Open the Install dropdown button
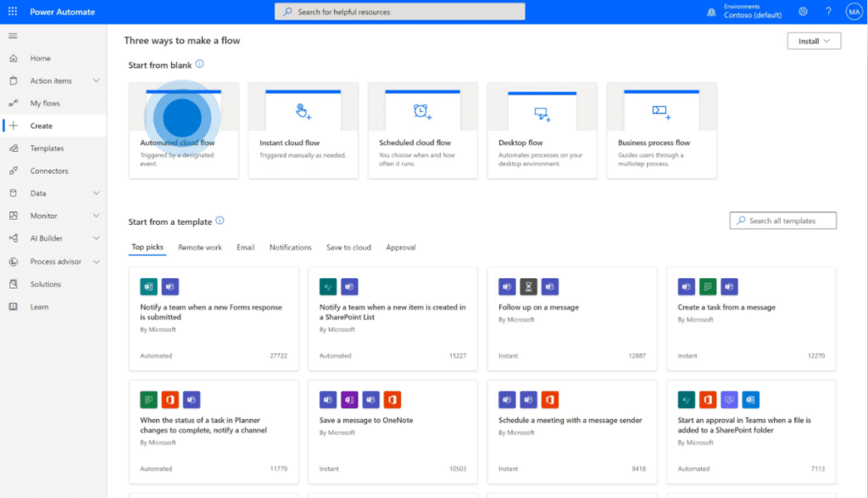Screen dimensions: 868x498 (813, 40)
